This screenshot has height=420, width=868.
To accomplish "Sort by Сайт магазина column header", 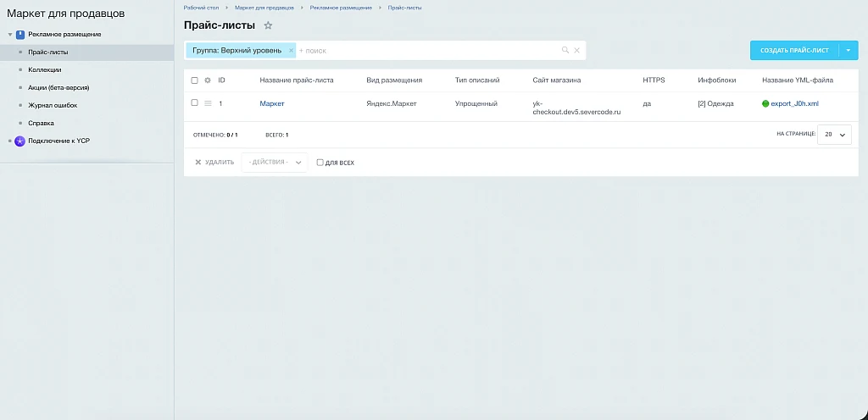I will pos(556,80).
